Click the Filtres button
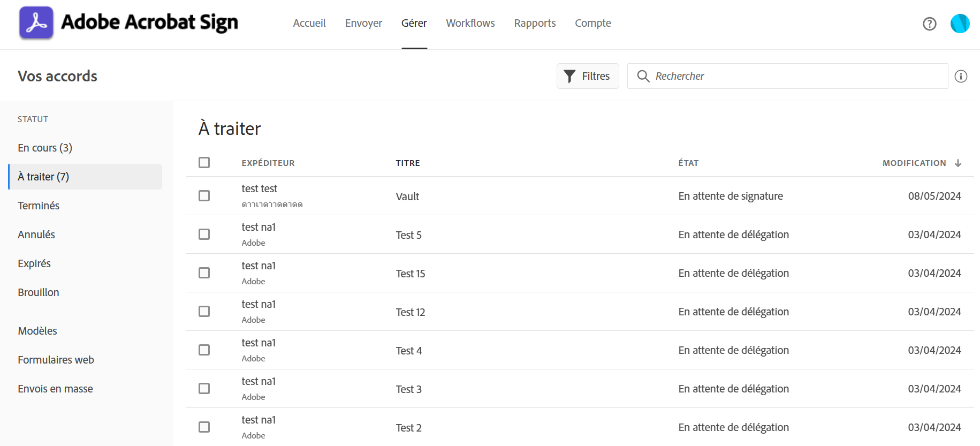The height and width of the screenshot is (446, 980). tap(588, 76)
